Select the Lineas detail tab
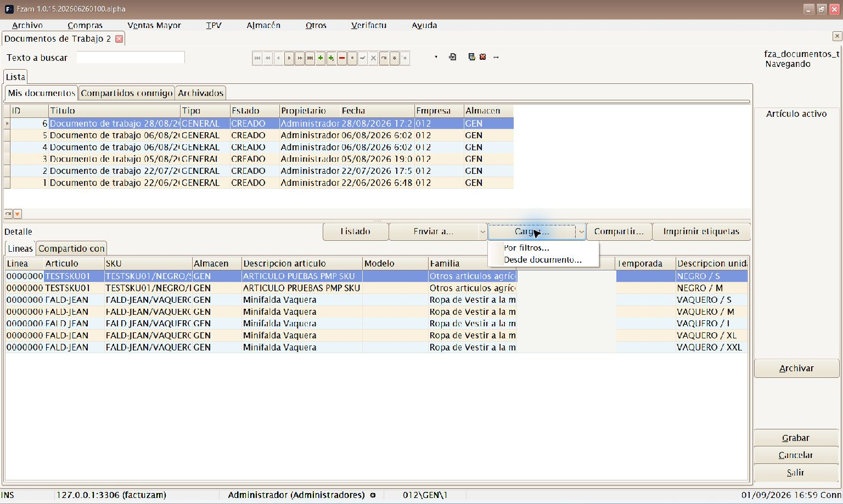 20,248
